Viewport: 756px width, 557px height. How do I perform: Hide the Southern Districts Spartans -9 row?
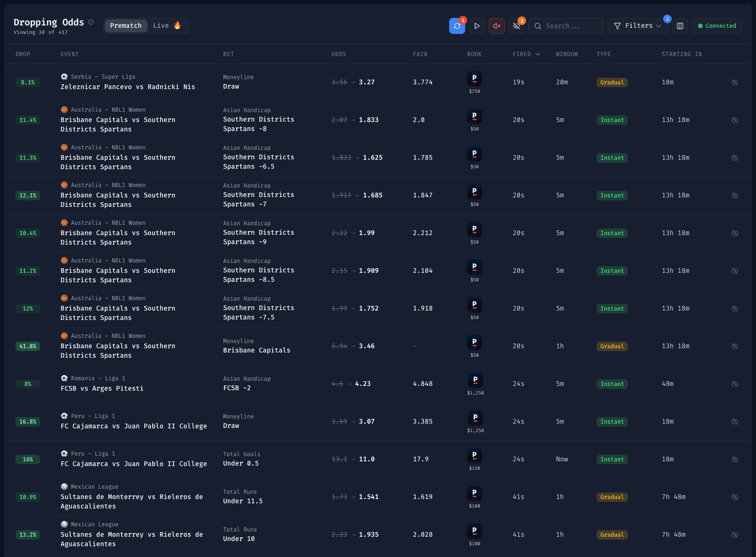tap(734, 233)
